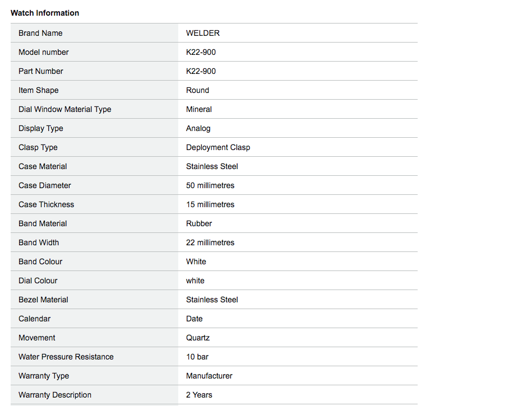Click the Part Number label
The image size is (532, 406).
pyautogui.click(x=41, y=71)
